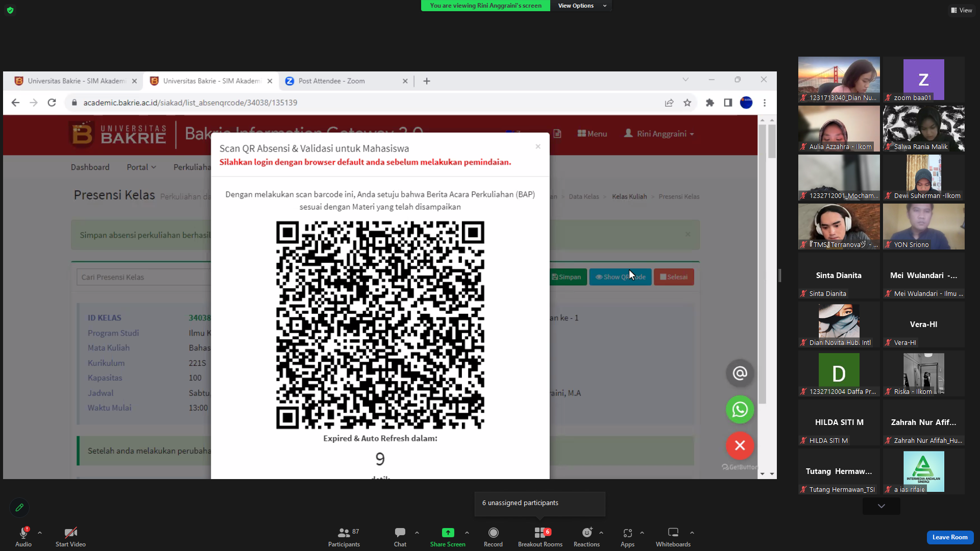Click the document icon in Bakrie header
The image size is (980, 551).
557,134
